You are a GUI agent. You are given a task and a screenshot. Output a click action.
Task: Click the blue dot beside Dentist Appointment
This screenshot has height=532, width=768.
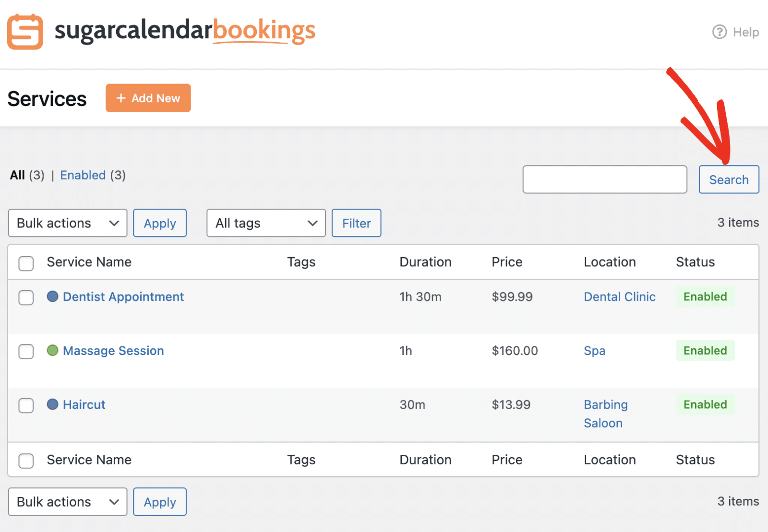[52, 296]
